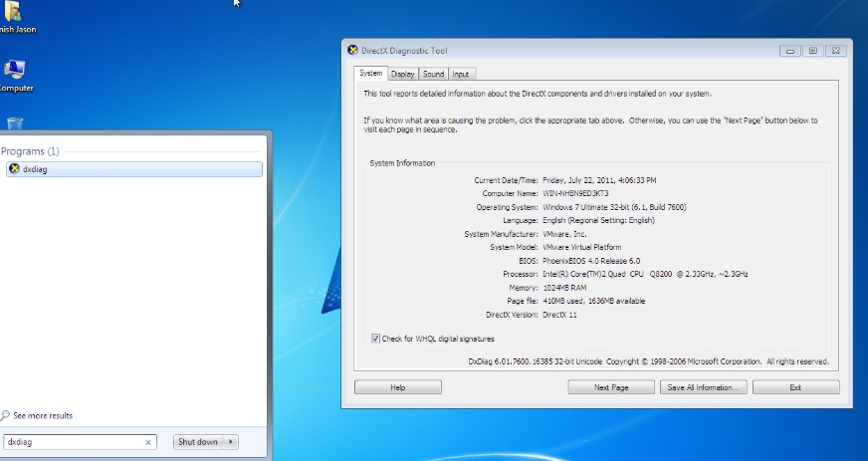The width and height of the screenshot is (868, 461).
Task: Click the Windows 7 Ultimate 32-bit operating system value
Action: (x=614, y=207)
